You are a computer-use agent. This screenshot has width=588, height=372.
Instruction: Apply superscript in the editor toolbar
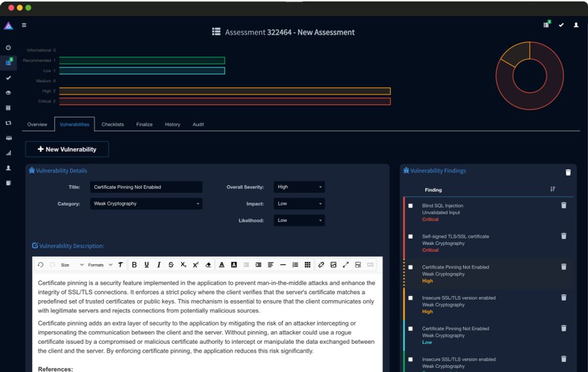pyautogui.click(x=195, y=265)
